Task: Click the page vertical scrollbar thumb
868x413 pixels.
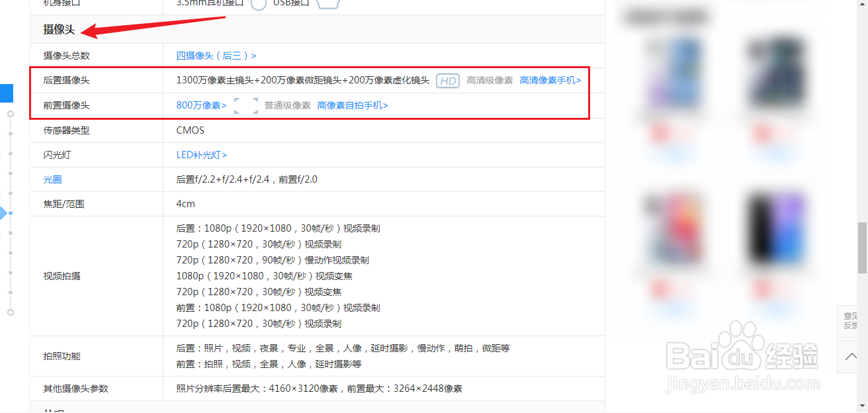Action: (x=862, y=248)
